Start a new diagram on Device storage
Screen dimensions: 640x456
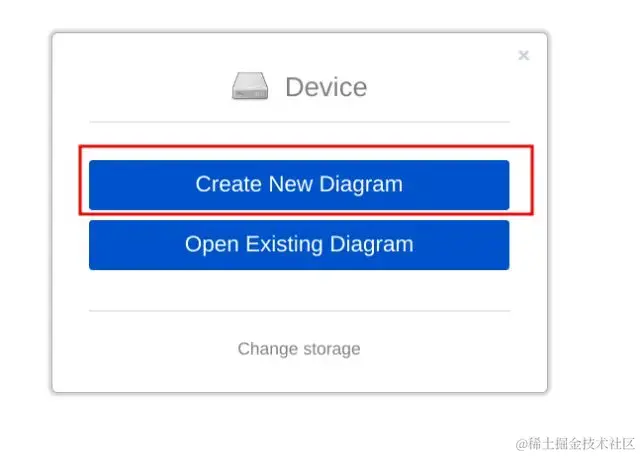[x=298, y=185]
